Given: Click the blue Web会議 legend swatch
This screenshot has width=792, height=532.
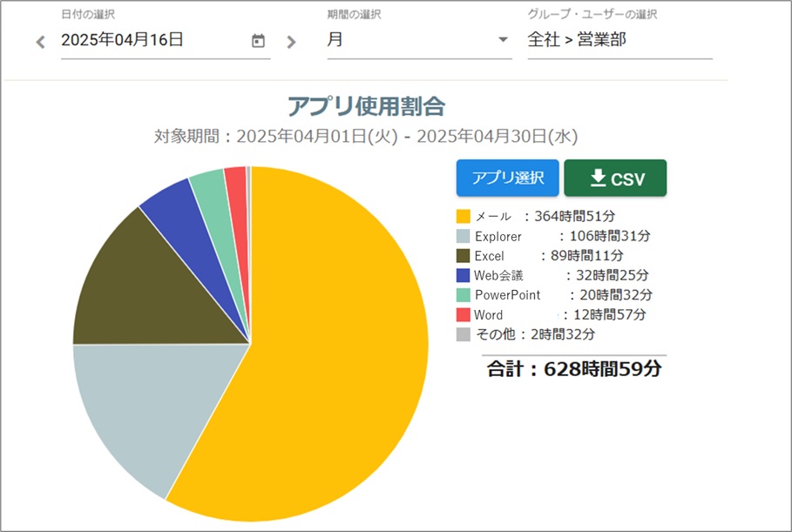Looking at the screenshot, I should click(x=464, y=275).
